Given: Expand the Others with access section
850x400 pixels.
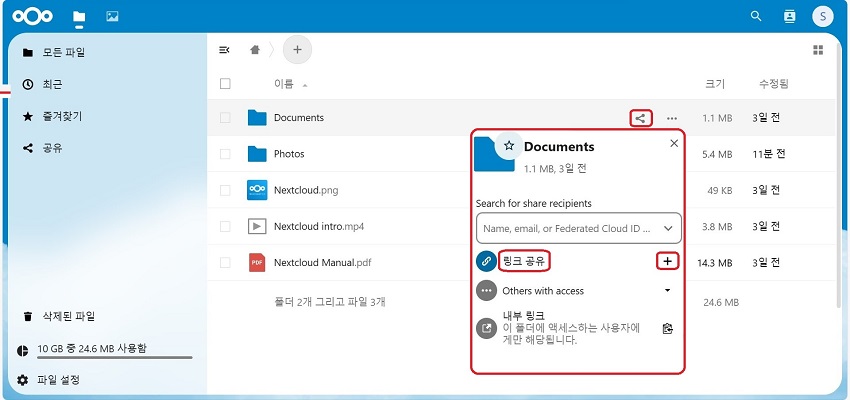Looking at the screenshot, I should pos(667,291).
